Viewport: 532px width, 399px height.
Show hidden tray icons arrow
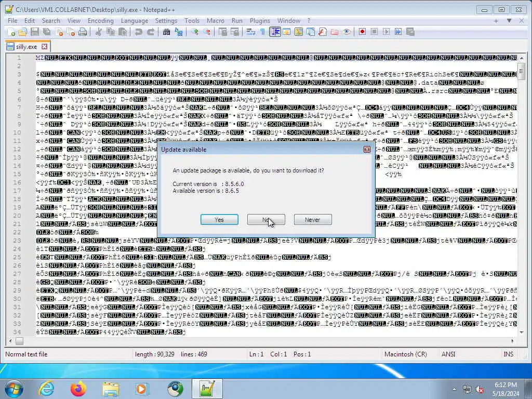pyautogui.click(x=454, y=390)
